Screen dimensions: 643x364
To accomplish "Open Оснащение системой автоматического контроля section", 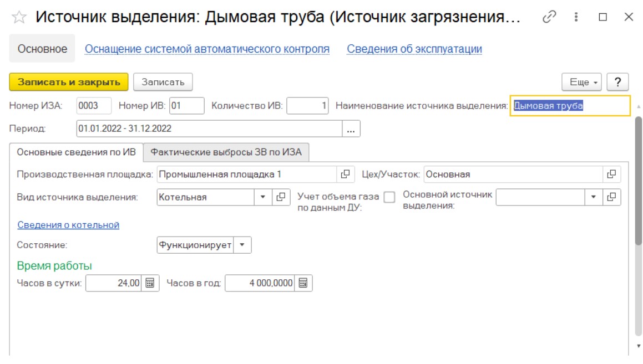I will 207,49.
